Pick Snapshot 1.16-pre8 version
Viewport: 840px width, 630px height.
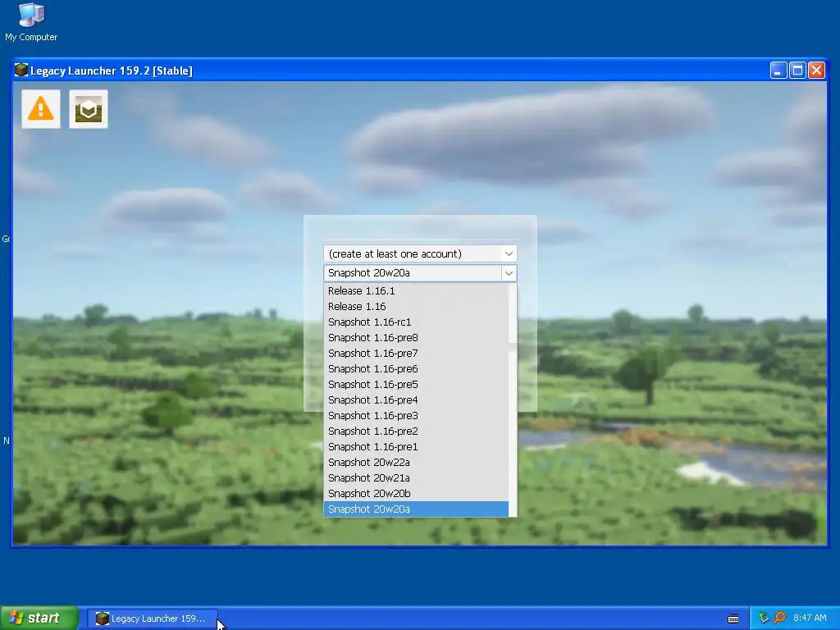pyautogui.click(x=416, y=337)
